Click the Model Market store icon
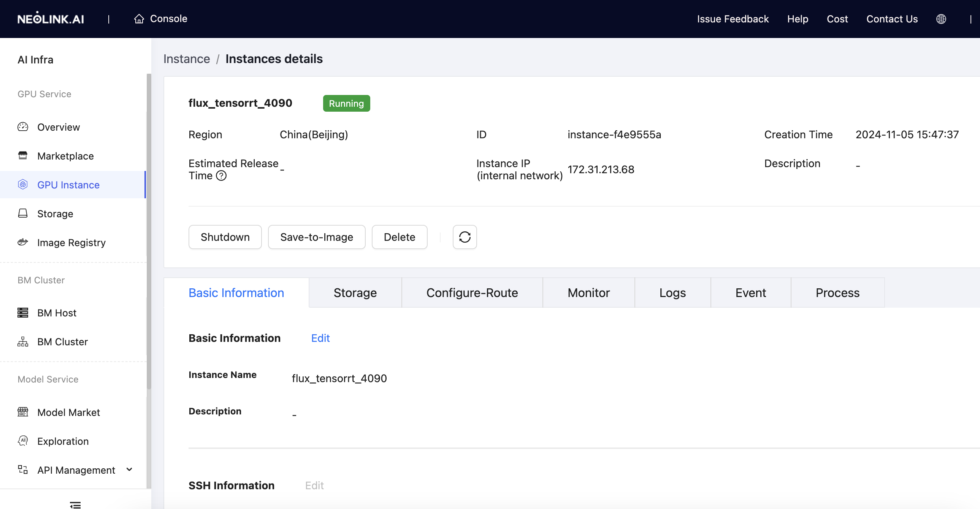The image size is (980, 509). [x=23, y=412]
